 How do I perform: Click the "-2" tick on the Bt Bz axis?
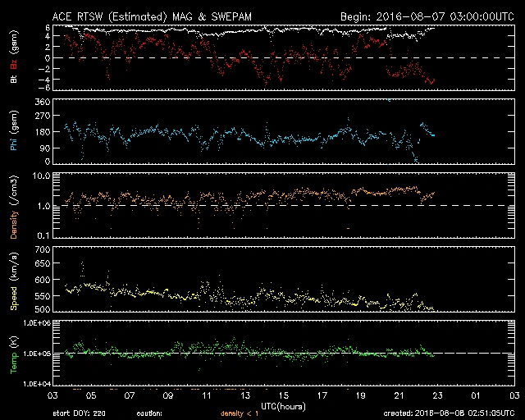pos(44,69)
